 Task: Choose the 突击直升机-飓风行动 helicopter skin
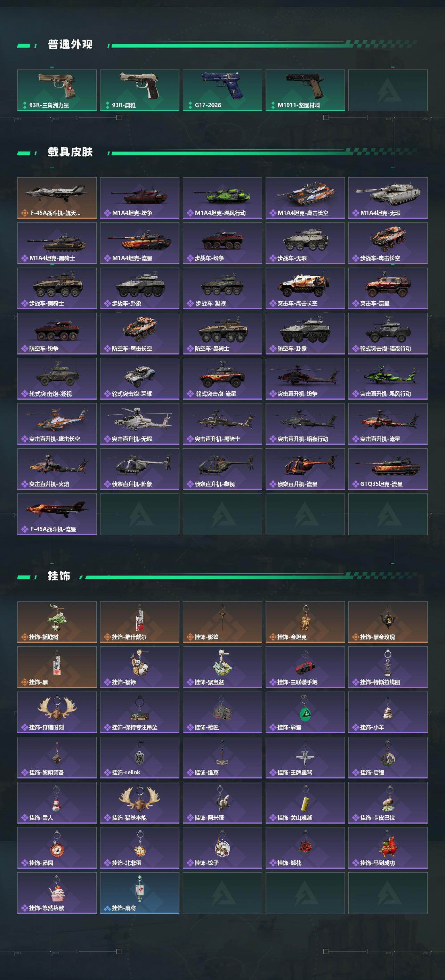(388, 379)
